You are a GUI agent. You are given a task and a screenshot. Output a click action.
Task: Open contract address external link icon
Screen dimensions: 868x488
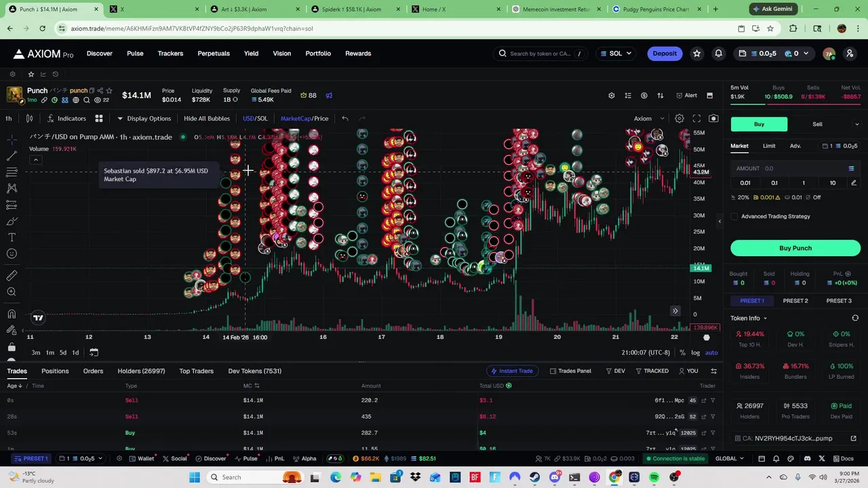click(853, 439)
